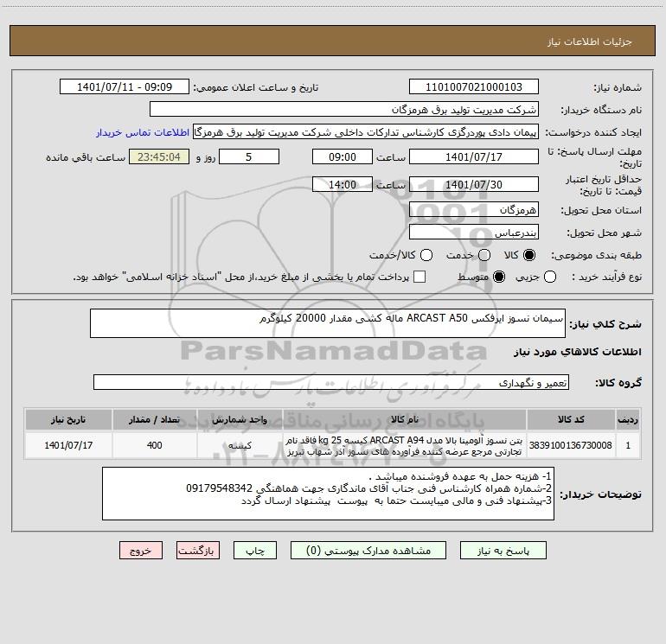Click the response deadline time 09:00 field

(x=343, y=157)
